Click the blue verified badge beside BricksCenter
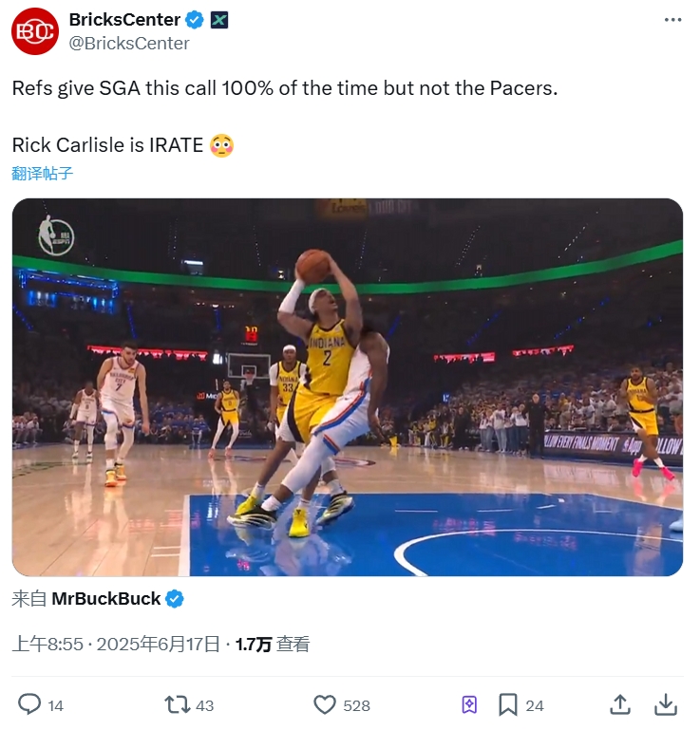This screenshot has width=700, height=730. coord(194,20)
